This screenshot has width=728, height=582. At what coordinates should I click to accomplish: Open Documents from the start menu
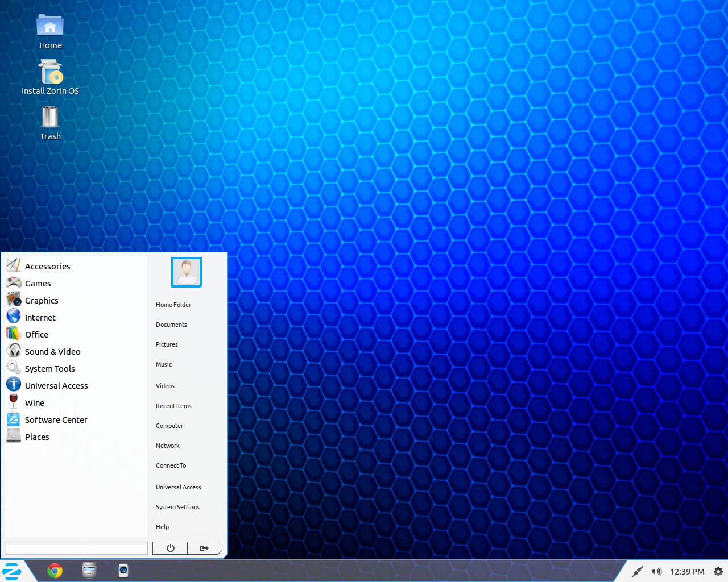tap(171, 325)
